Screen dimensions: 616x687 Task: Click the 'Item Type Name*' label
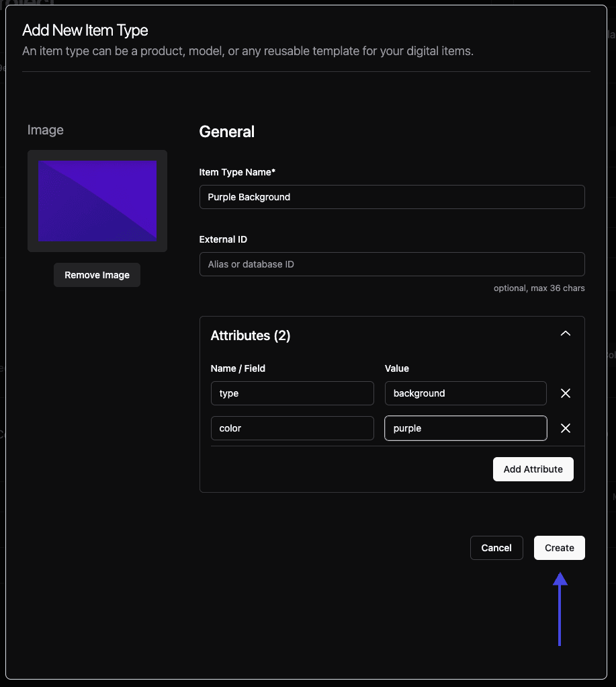[238, 172]
